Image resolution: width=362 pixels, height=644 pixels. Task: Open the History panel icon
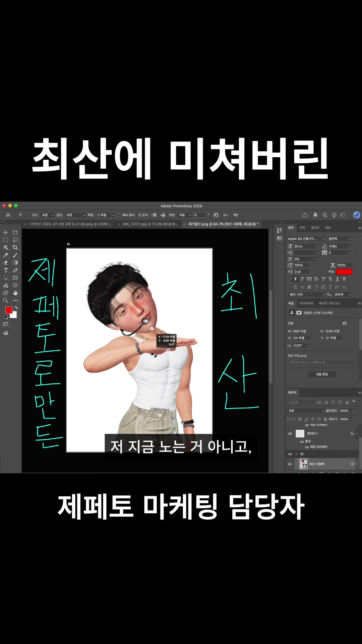pos(279,230)
